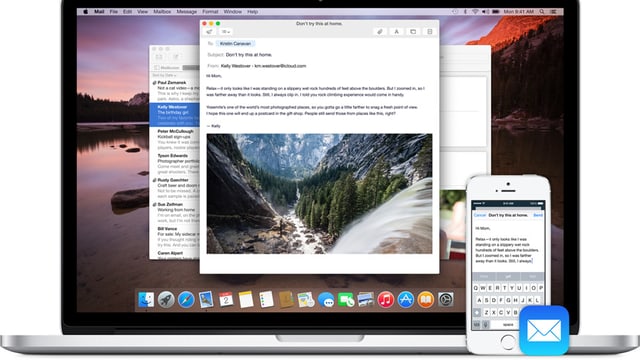Expand the Sort by Date dropdown
The image size is (640, 360).
coord(164,75)
